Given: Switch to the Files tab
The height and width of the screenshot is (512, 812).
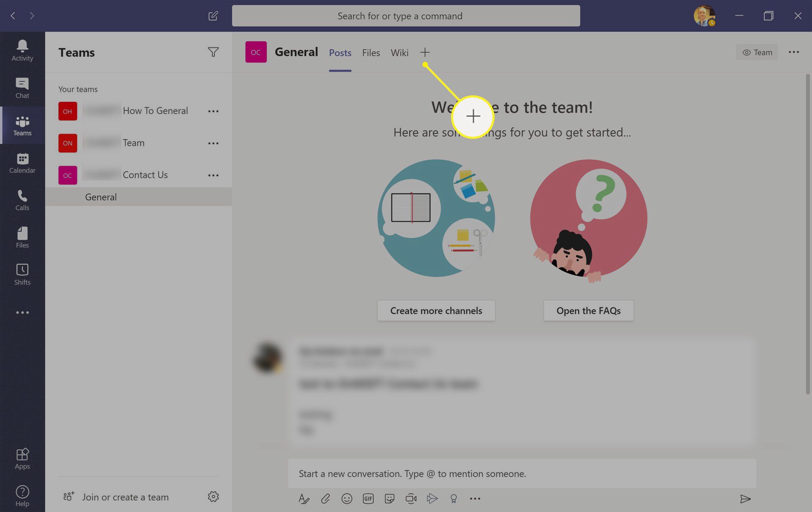Looking at the screenshot, I should coord(371,52).
